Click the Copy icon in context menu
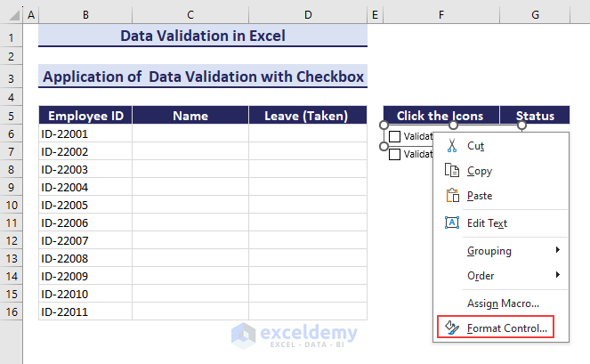Screen dimensions: 590x364 (x=451, y=171)
